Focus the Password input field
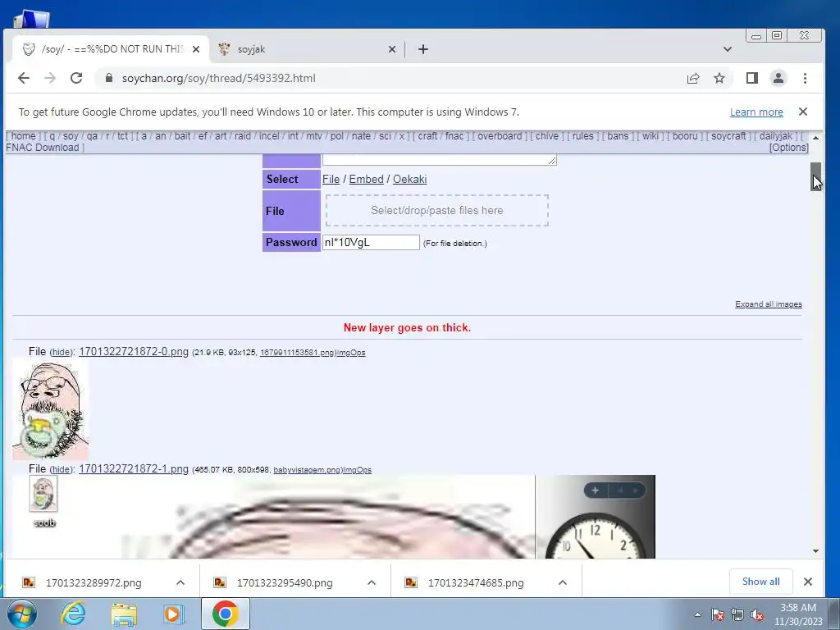This screenshot has width=840, height=630. click(x=371, y=242)
